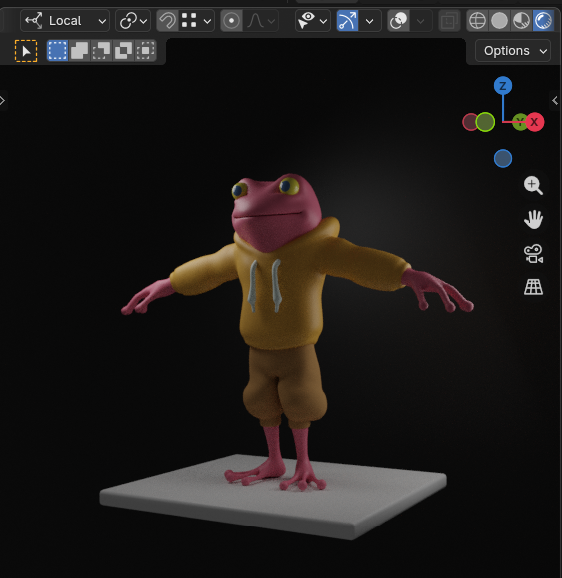Toggle X-ray mode
The image size is (562, 578).
[x=449, y=21]
